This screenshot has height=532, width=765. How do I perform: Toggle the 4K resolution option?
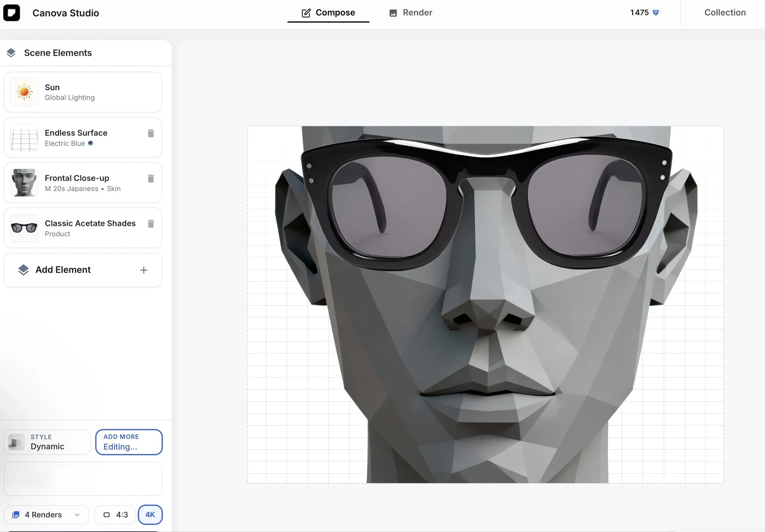click(x=150, y=514)
